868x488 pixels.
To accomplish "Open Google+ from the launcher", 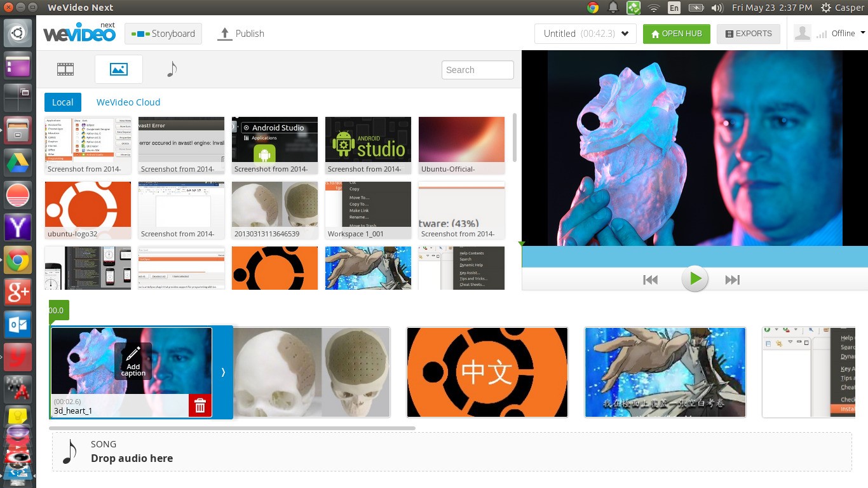I will 18,293.
